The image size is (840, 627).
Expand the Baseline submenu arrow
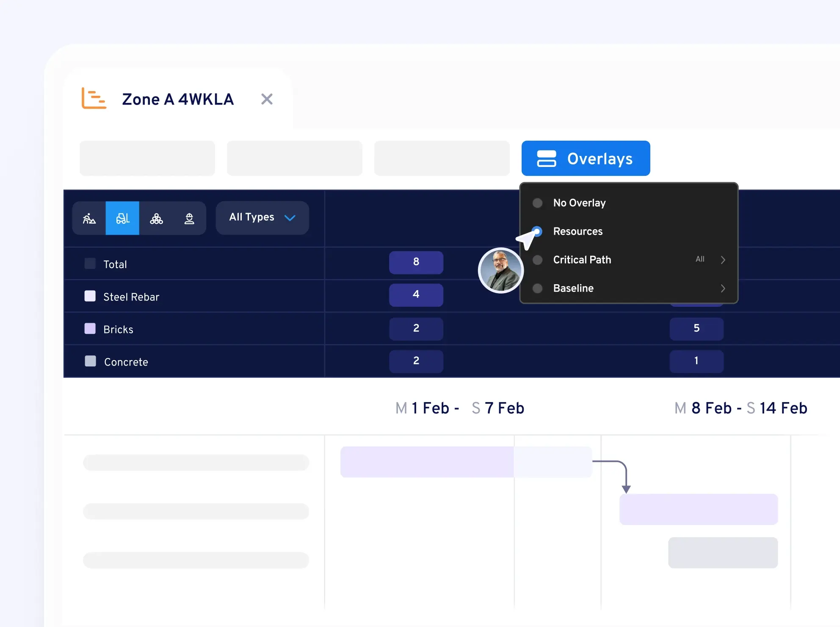point(723,288)
